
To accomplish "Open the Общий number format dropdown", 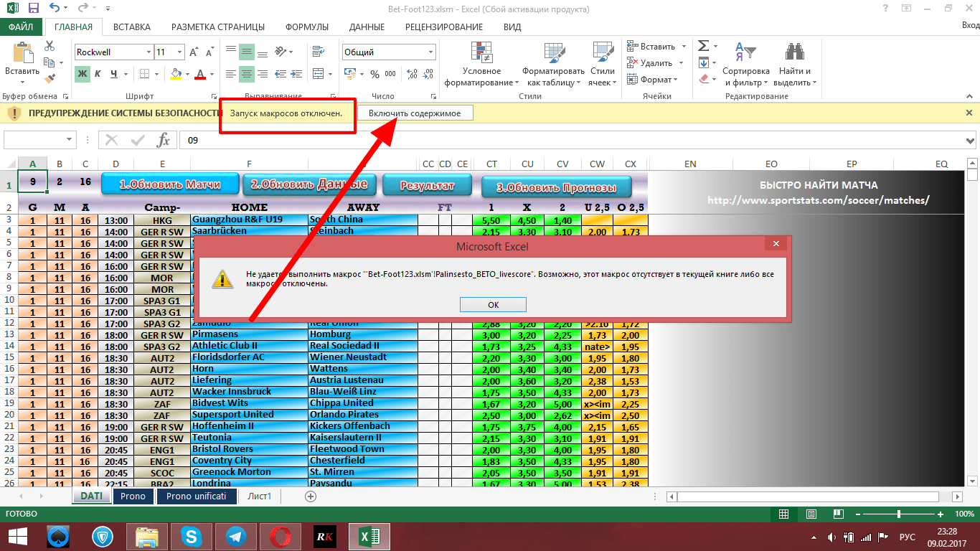I will pos(431,52).
